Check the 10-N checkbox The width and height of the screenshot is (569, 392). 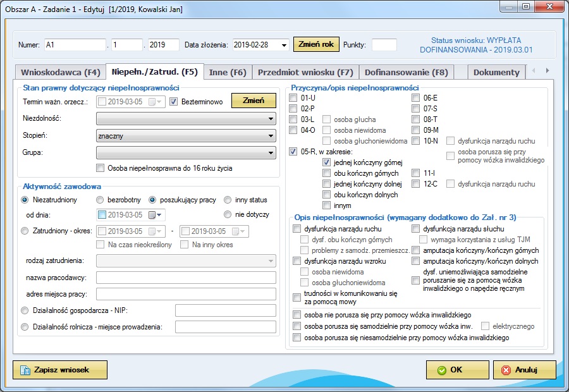point(416,141)
